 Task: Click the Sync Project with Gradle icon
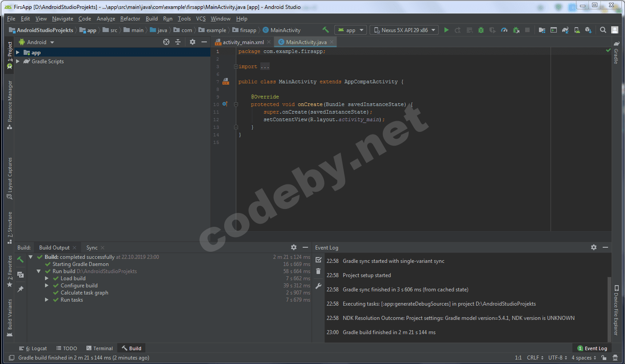(x=565, y=30)
